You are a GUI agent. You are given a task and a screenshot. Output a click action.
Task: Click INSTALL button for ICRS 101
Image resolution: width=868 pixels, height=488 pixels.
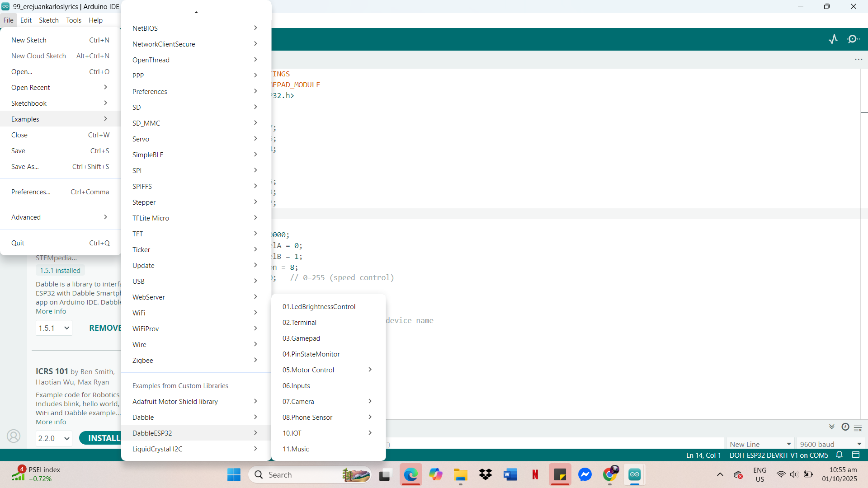coord(103,438)
